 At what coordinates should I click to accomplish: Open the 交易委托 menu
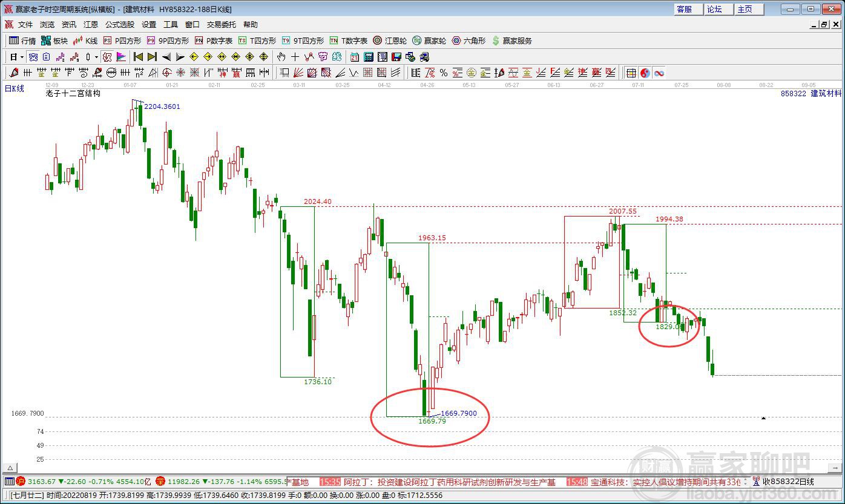coord(222,25)
